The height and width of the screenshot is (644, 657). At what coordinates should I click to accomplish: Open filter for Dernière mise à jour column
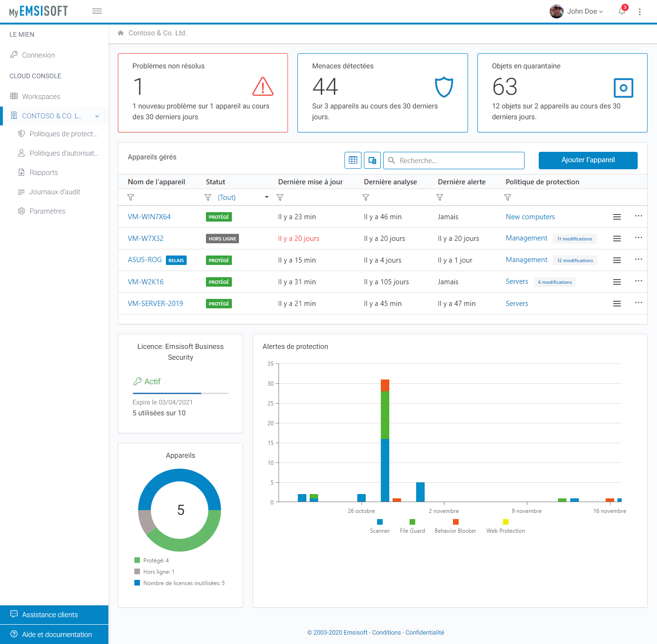pyautogui.click(x=280, y=198)
